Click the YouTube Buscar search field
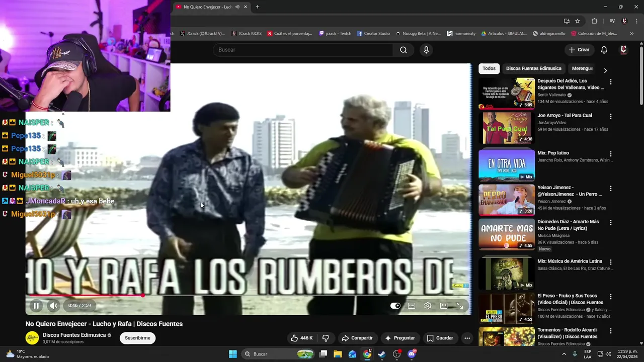Screen dimensions: 644x362 (x=303, y=50)
